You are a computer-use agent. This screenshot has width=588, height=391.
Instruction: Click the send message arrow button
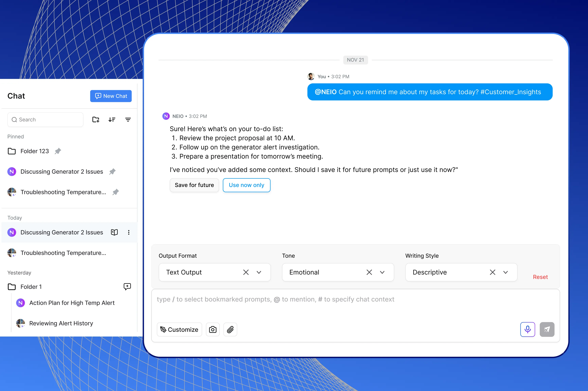[x=547, y=329]
